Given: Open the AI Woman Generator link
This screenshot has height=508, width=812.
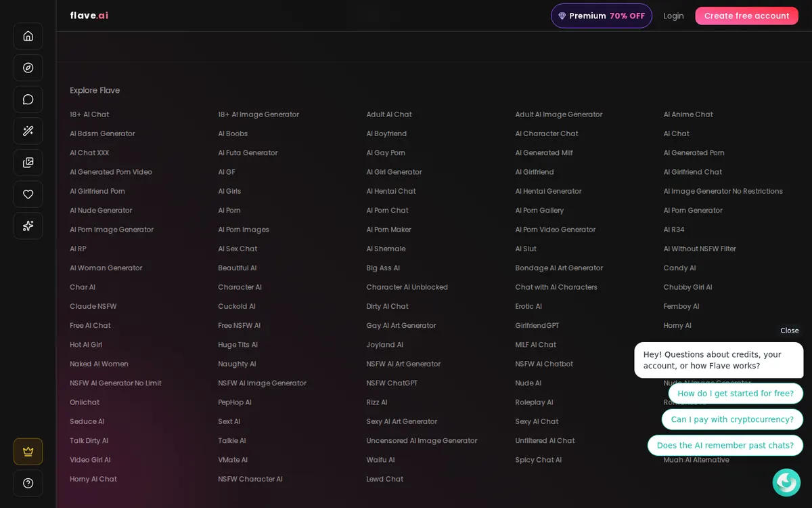Looking at the screenshot, I should tap(106, 268).
